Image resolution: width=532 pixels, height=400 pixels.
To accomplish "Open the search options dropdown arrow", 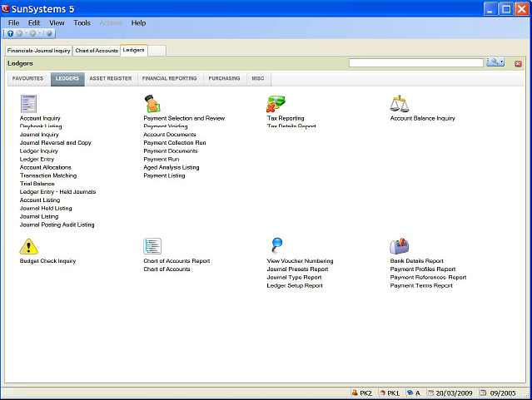I will click(x=502, y=62).
